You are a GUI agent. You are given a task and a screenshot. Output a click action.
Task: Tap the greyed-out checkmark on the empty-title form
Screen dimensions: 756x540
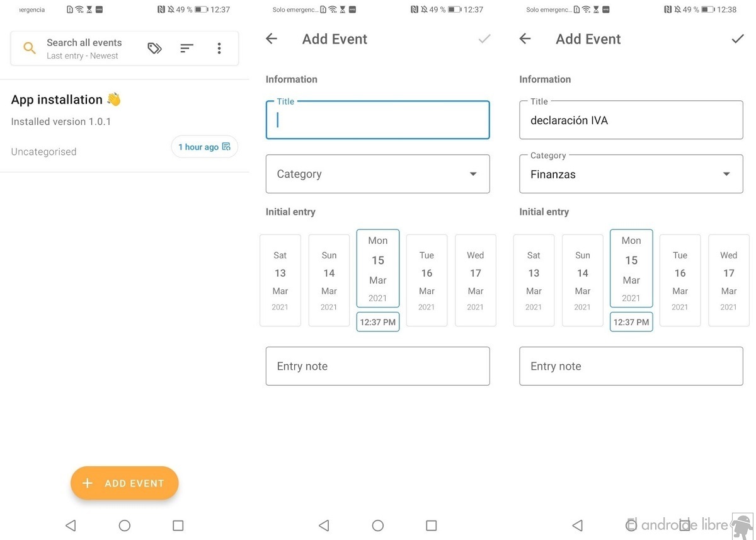484,39
